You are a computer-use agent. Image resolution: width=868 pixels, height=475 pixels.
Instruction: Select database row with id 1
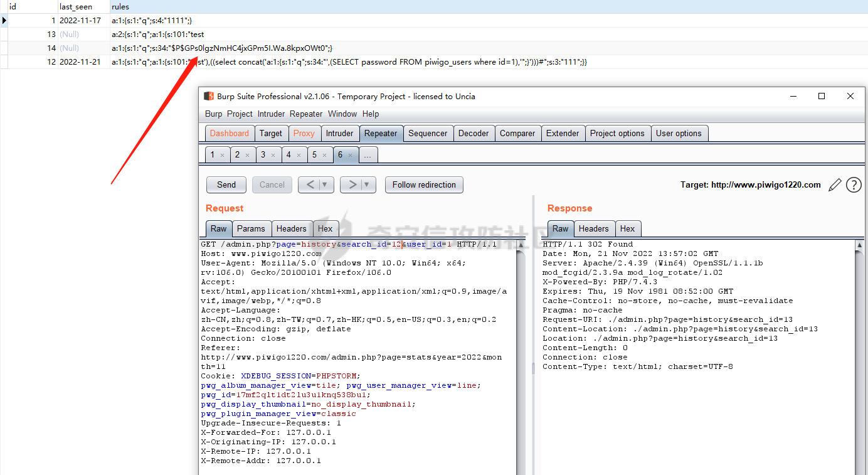(434, 21)
